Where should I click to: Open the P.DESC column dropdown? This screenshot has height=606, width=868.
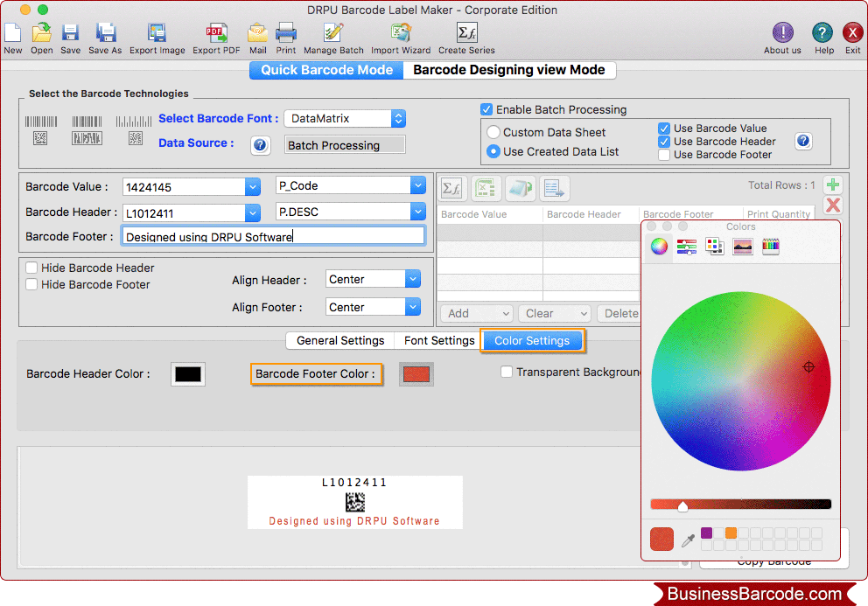(x=417, y=212)
